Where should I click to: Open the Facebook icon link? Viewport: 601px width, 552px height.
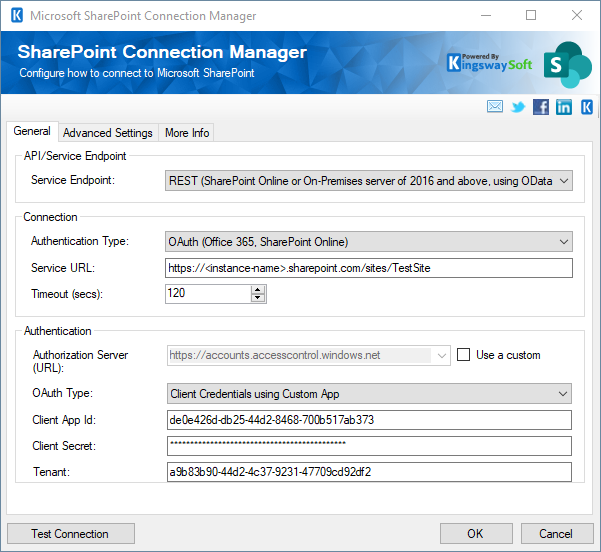pyautogui.click(x=541, y=107)
